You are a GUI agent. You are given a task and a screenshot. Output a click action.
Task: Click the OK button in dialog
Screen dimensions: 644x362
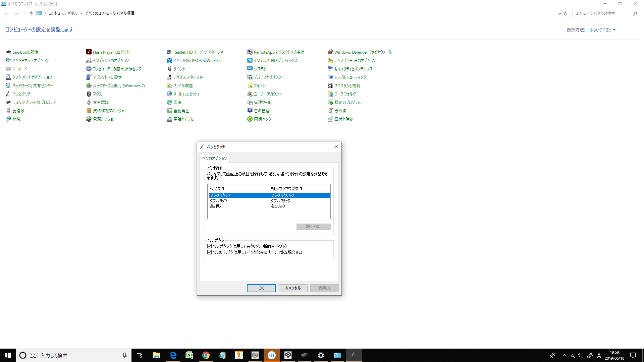[261, 288]
